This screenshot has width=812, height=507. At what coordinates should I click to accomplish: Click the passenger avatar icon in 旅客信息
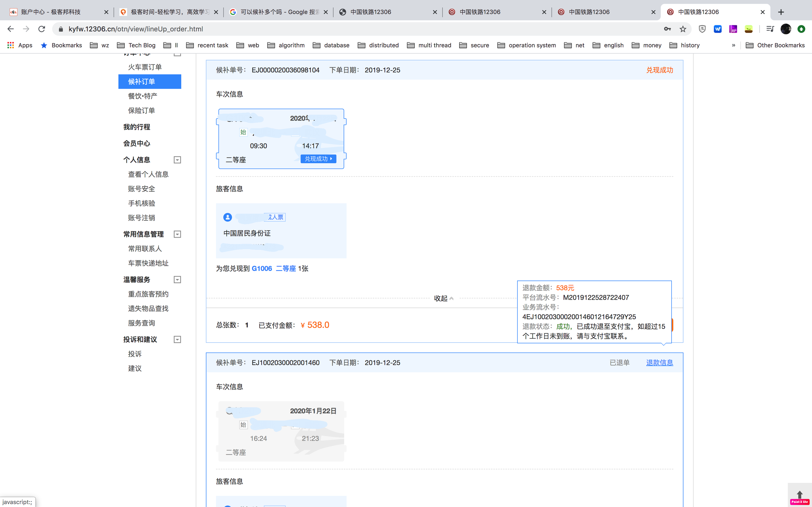tap(227, 217)
